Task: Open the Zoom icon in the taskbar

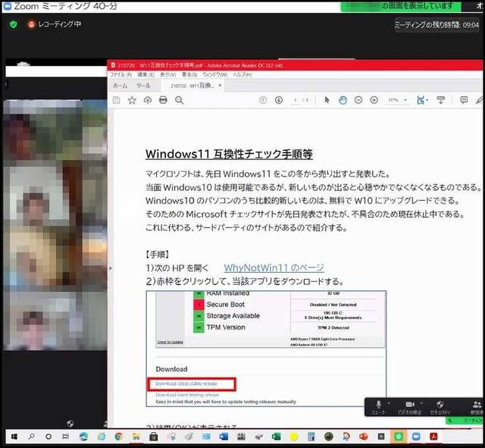Action: click(x=416, y=437)
